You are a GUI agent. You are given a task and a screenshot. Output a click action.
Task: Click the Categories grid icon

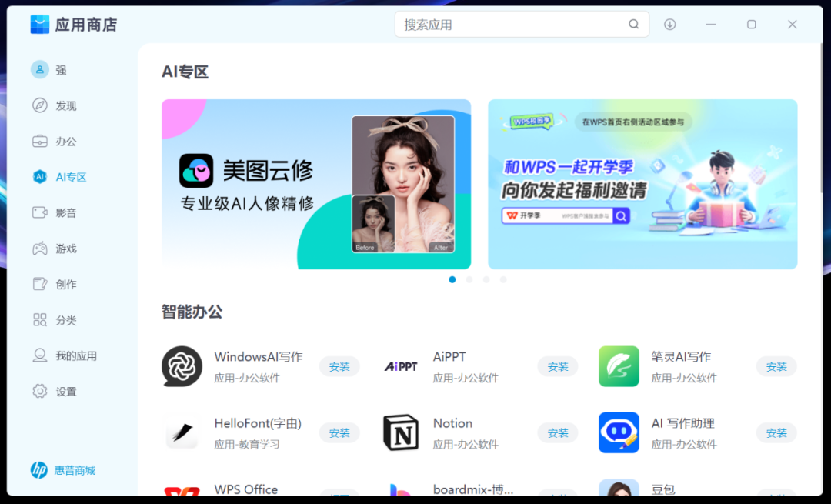(40, 319)
